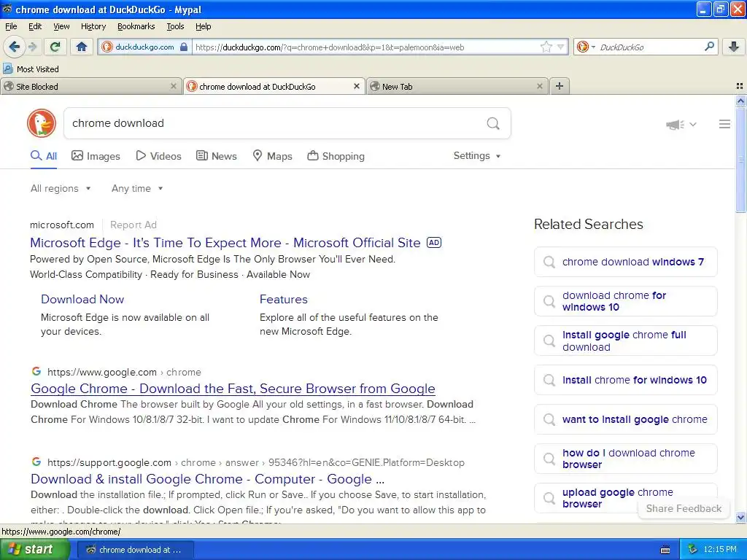Image resolution: width=747 pixels, height=560 pixels.
Task: Select the Videos results tab
Action: coord(158,156)
